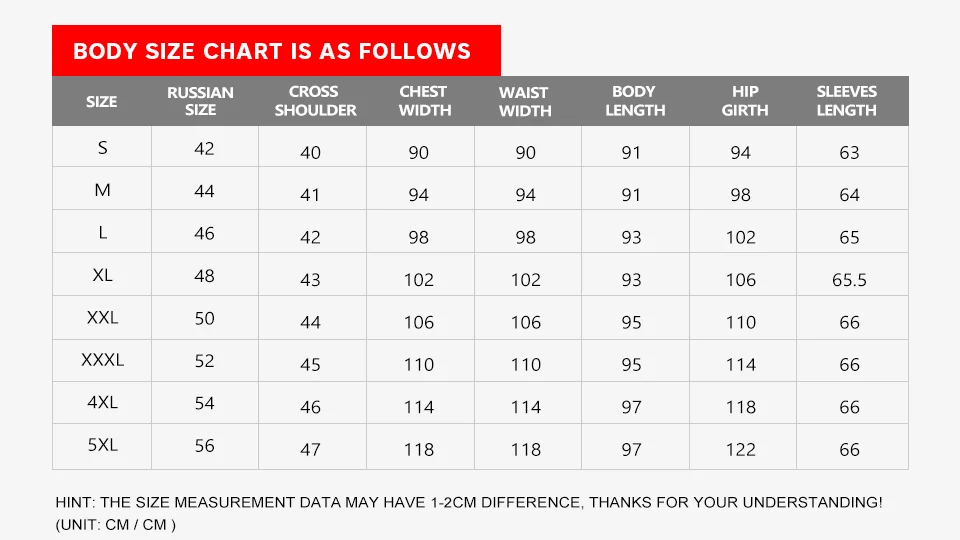Select the XL size row label
The width and height of the screenshot is (960, 540).
[102, 275]
